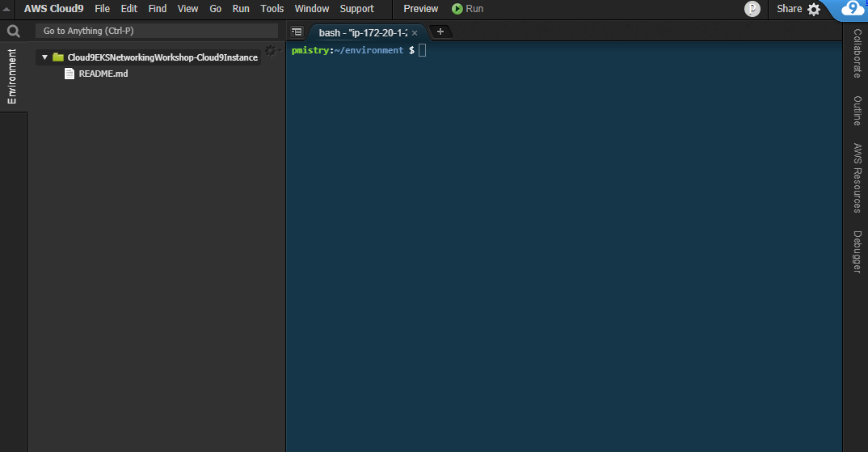Click the green Run play icon
Viewport: 868px width, 452px height.
[457, 9]
